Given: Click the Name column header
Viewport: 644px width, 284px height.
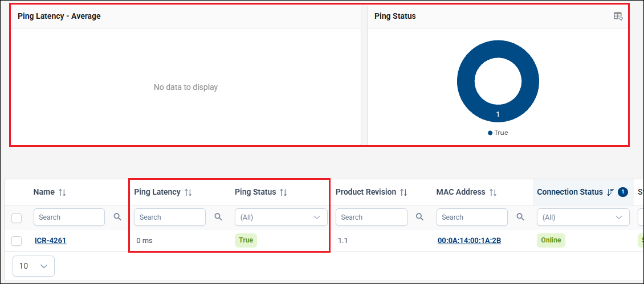Looking at the screenshot, I should pos(44,192).
